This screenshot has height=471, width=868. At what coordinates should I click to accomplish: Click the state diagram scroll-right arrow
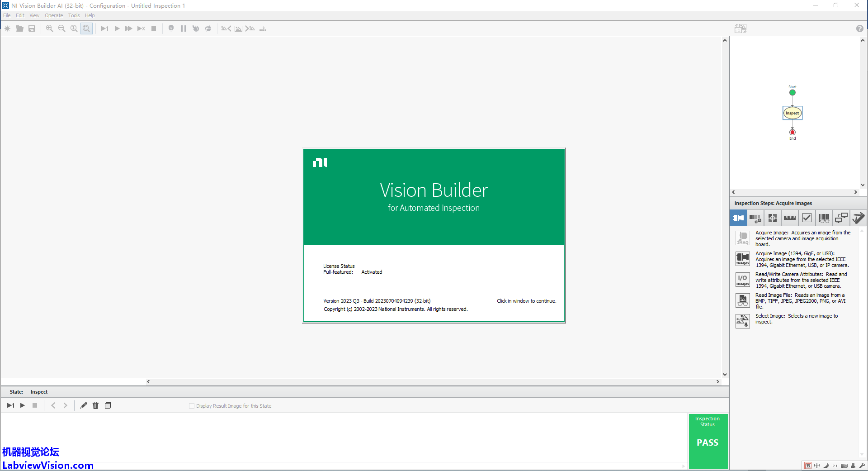855,192
